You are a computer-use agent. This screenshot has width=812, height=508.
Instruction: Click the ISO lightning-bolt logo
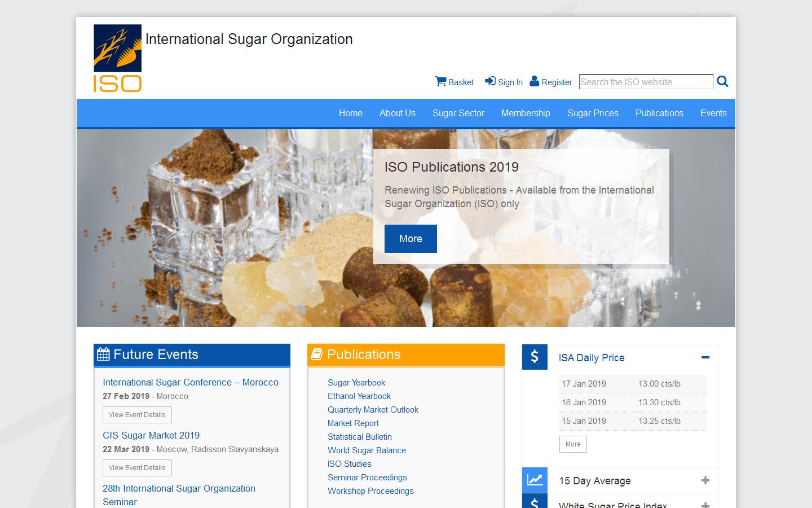pos(117,47)
